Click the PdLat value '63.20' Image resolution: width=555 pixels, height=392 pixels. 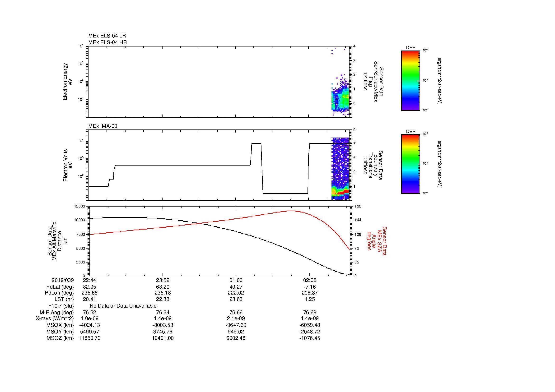(163, 287)
